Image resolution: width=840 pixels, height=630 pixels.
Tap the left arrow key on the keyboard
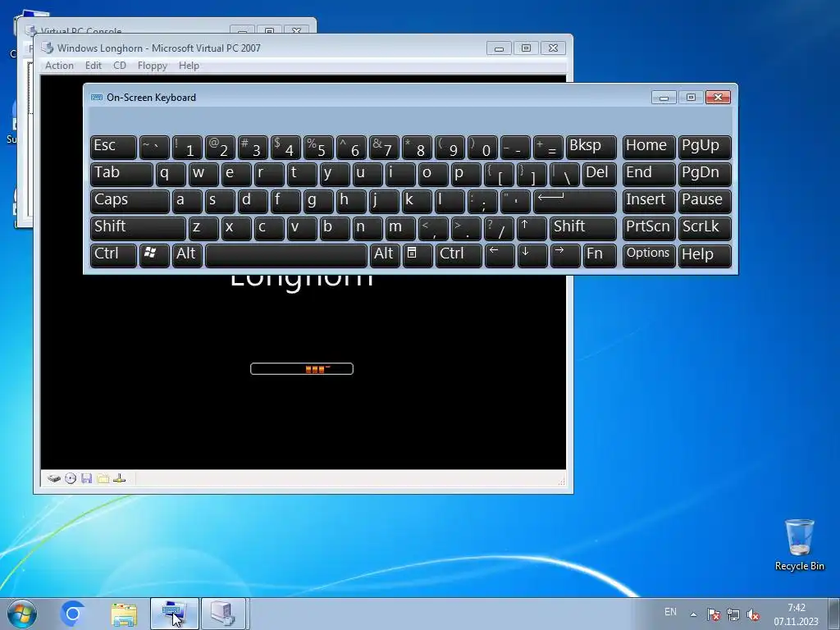499,255
